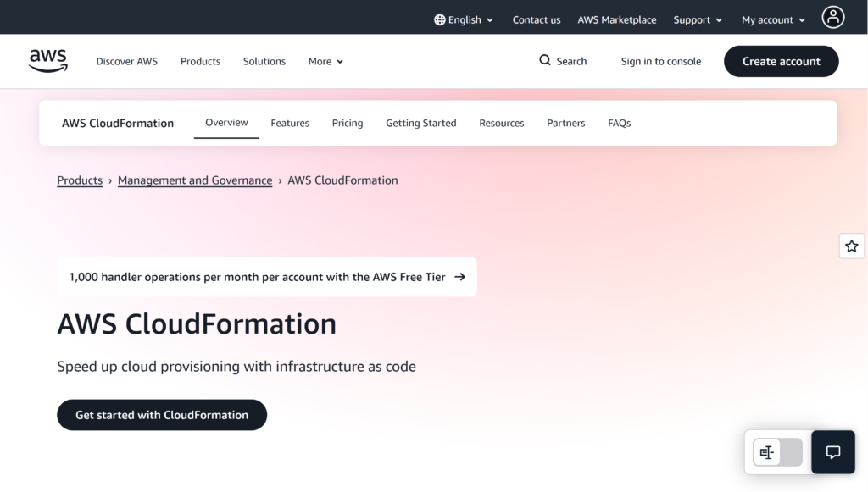Click Get started with CloudFormation
This screenshot has height=492, width=868.
point(161,415)
